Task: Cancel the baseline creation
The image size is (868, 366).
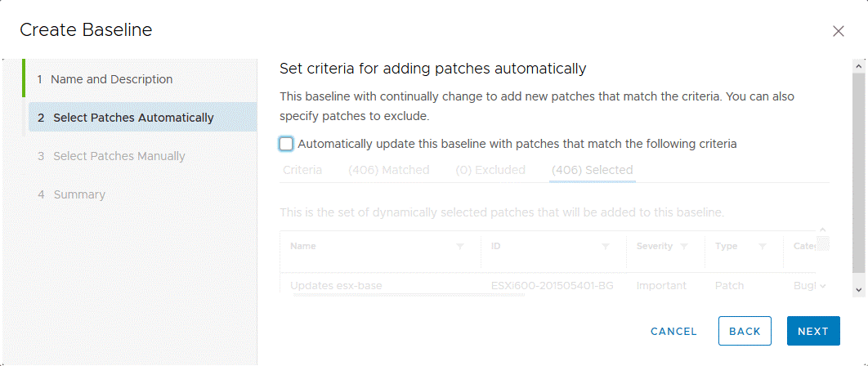Action: (x=673, y=331)
